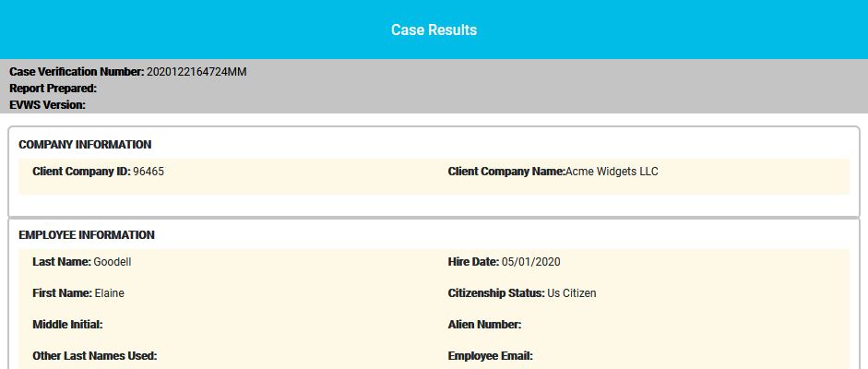This screenshot has height=369, width=868.
Task: Click the Case Results header title
Action: 434,30
